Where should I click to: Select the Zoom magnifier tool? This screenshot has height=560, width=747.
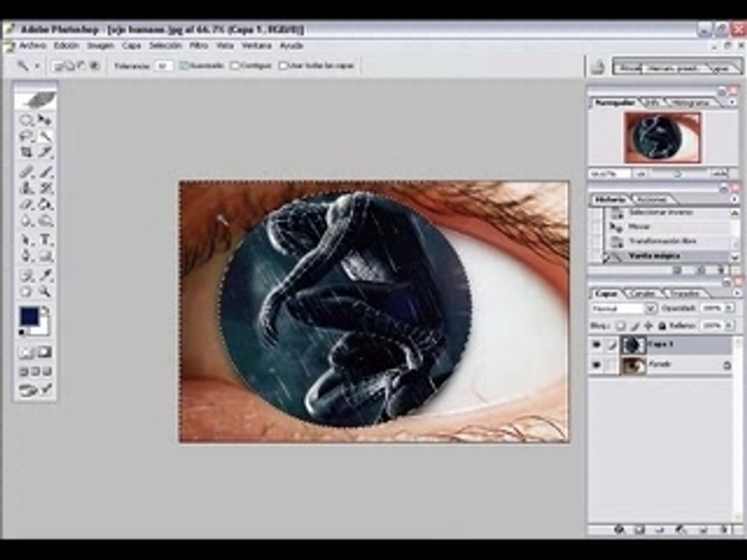45,292
